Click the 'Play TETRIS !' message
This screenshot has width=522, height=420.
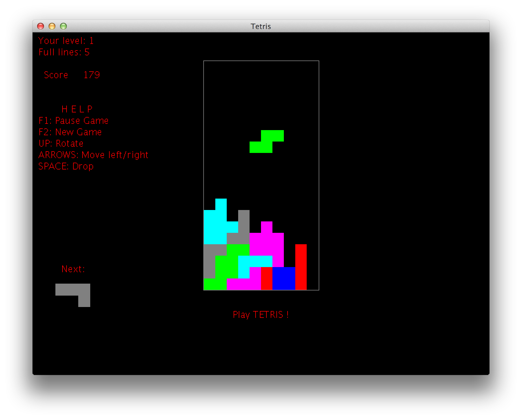261,315
